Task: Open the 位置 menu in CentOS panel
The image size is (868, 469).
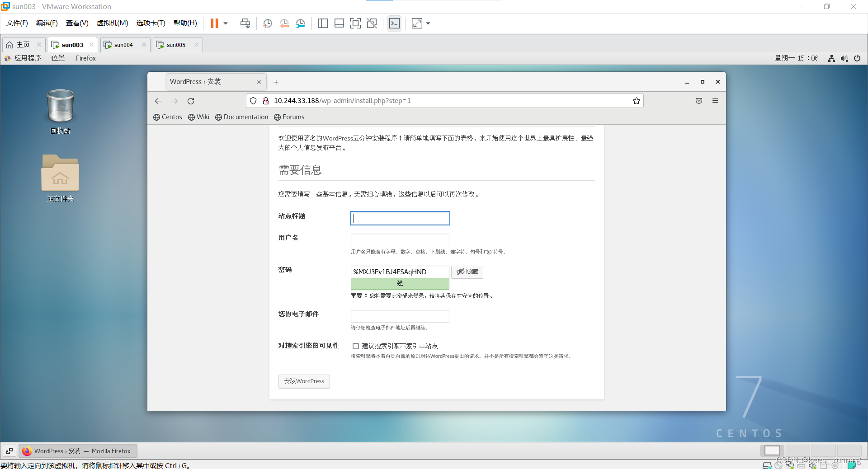Action: pyautogui.click(x=58, y=58)
